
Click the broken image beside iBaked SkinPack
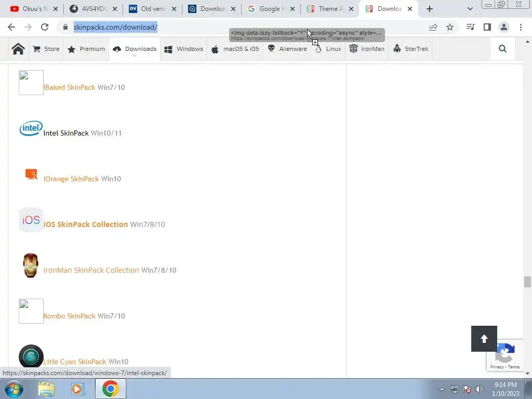(31, 83)
